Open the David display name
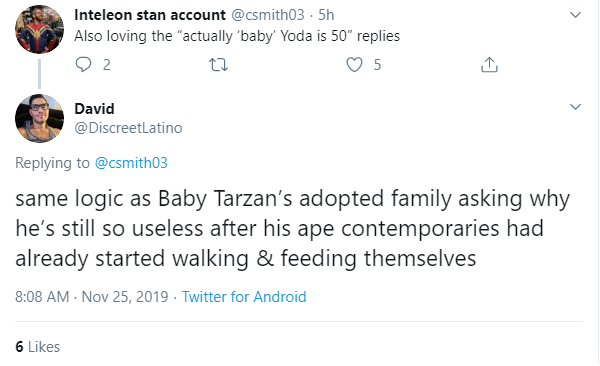This screenshot has height=366, width=600. [94, 109]
